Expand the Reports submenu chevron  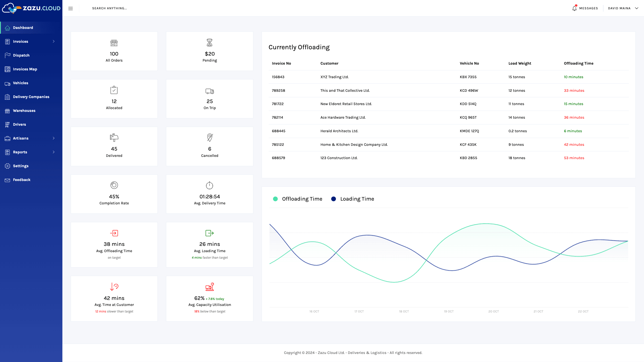54,152
